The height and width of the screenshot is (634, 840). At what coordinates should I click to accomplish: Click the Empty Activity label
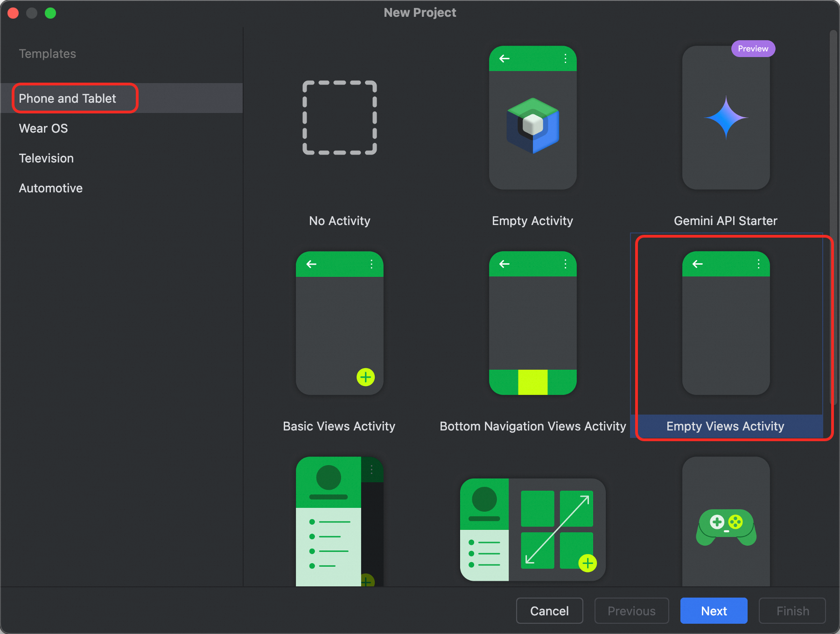click(532, 221)
